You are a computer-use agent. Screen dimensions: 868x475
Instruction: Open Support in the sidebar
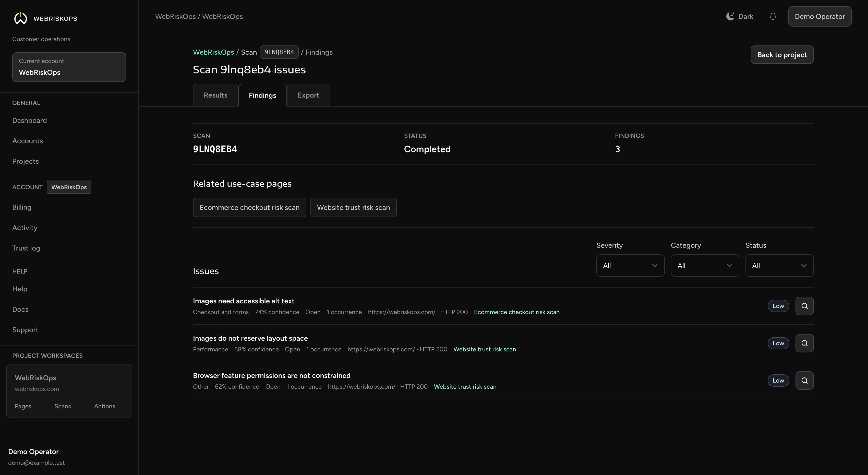click(x=25, y=330)
